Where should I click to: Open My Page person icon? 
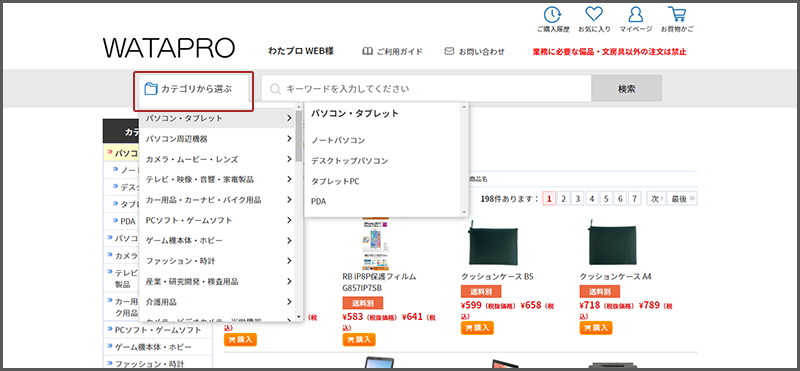pos(636,14)
